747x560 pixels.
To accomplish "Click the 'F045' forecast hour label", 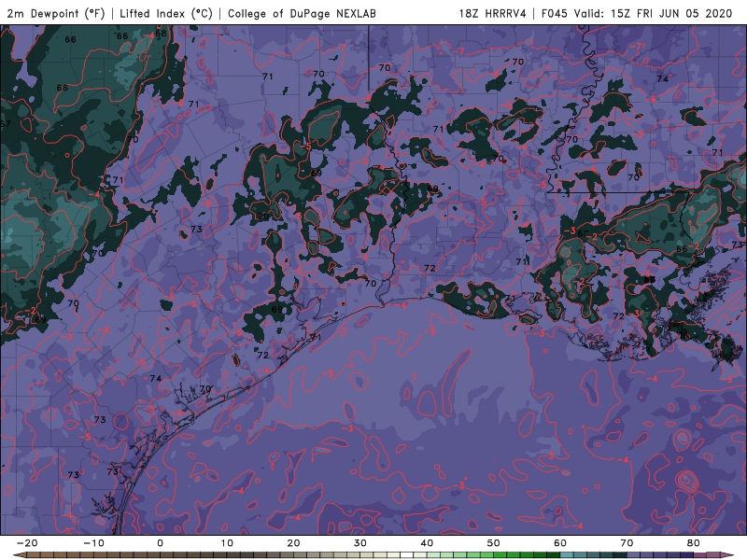I will click(555, 14).
